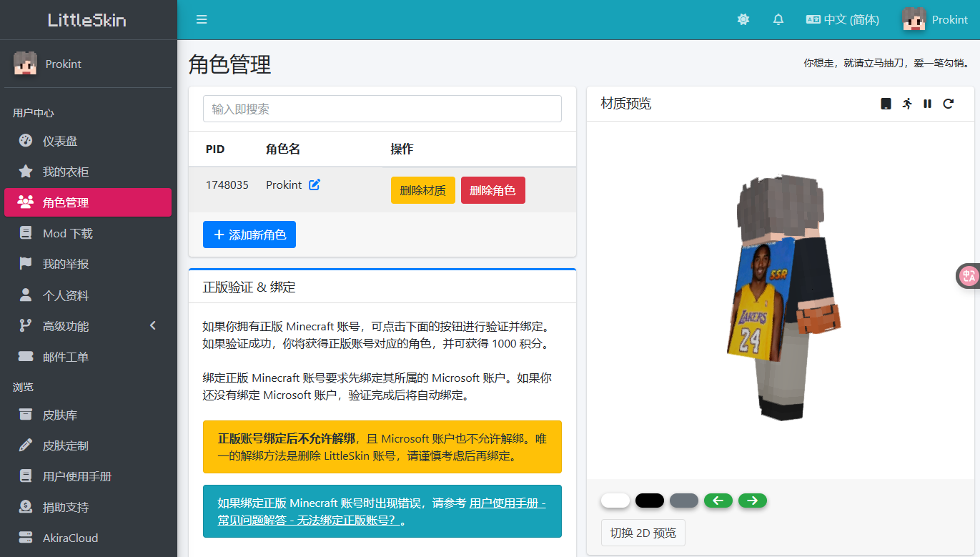
Task: Click the book icon for 用户使用手册
Action: point(26,476)
